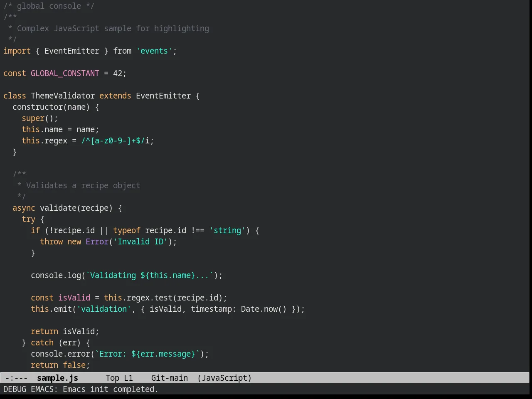This screenshot has width=532, height=399.
Task: Click the 'string' string literal
Action: [227, 230]
